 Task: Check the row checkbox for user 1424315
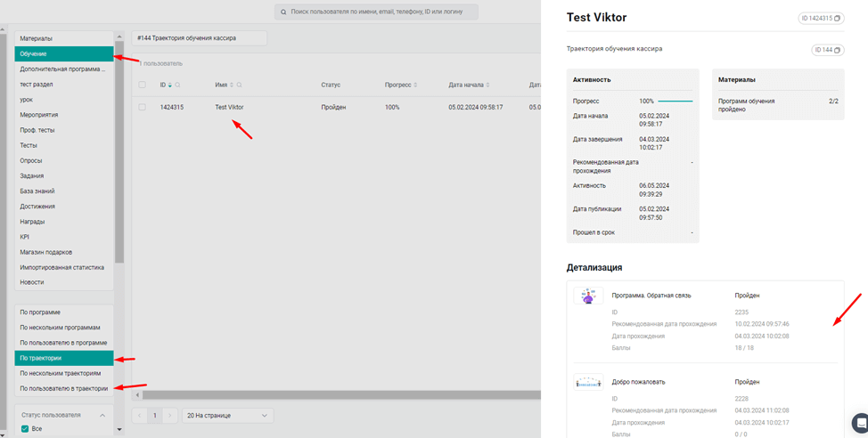143,107
